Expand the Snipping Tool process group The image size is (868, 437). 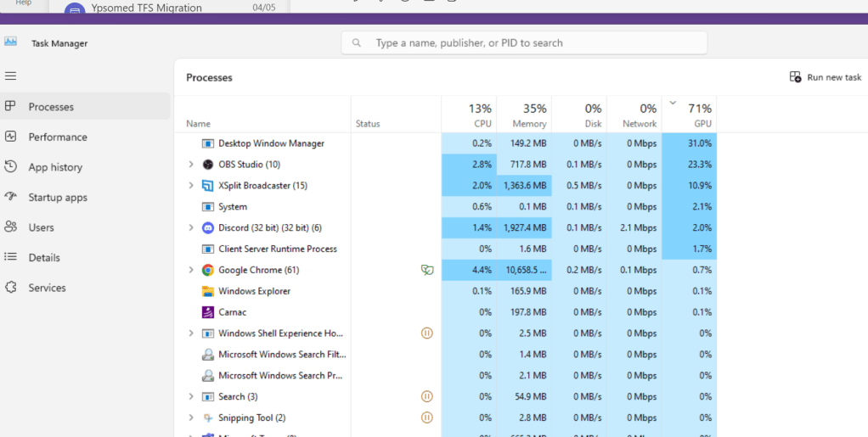[191, 417]
